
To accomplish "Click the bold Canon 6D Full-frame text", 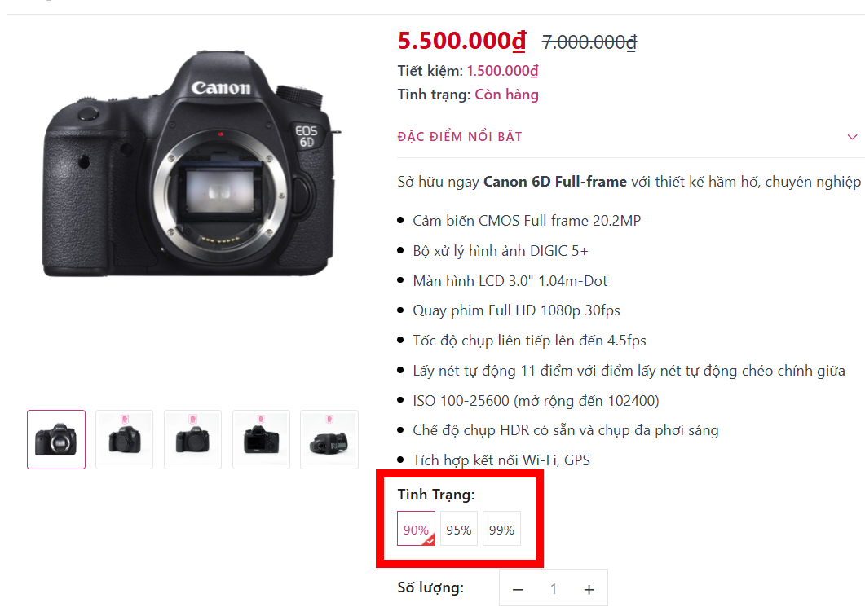I will [555, 182].
